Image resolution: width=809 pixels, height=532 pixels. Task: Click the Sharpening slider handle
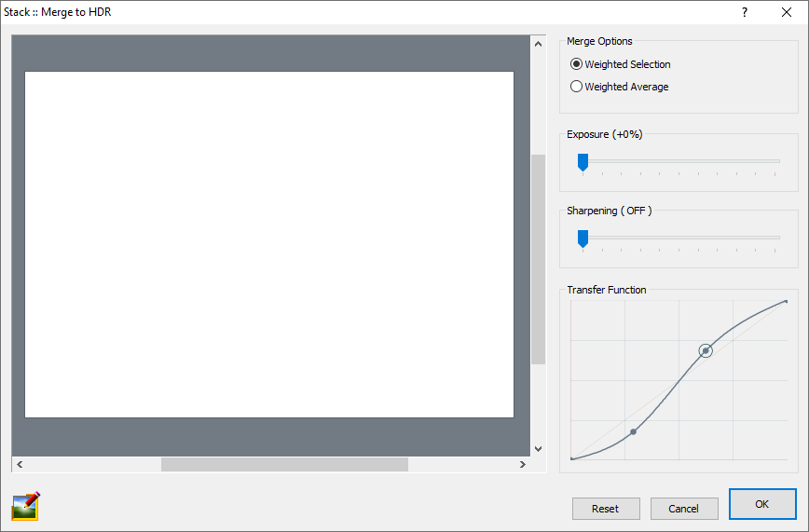point(583,239)
